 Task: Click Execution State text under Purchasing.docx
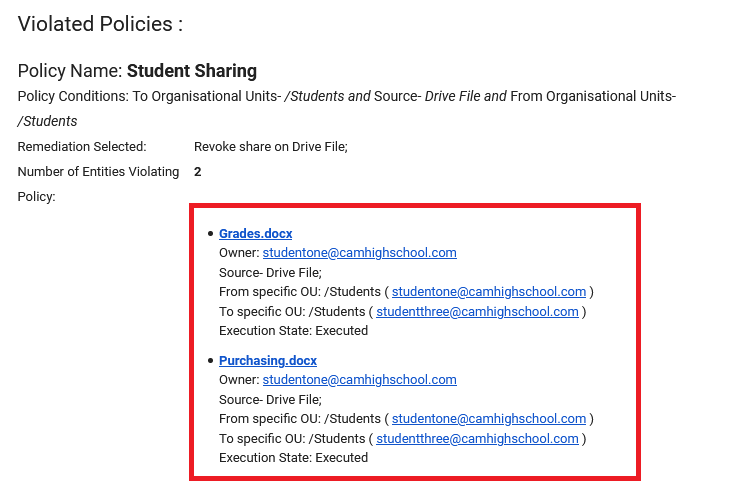pyautogui.click(x=293, y=458)
